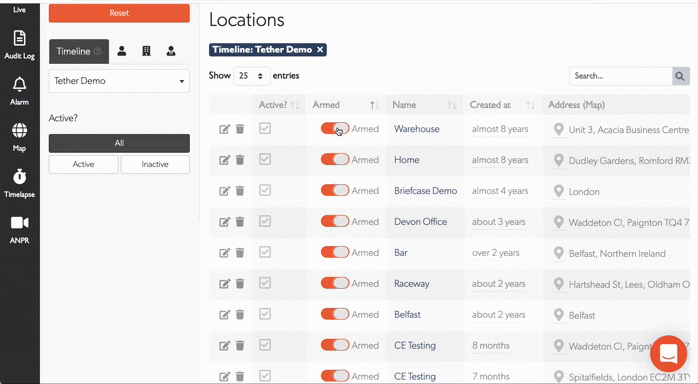Image resolution: width=698 pixels, height=384 pixels.
Task: Open the ANPR camera section
Action: click(20, 229)
